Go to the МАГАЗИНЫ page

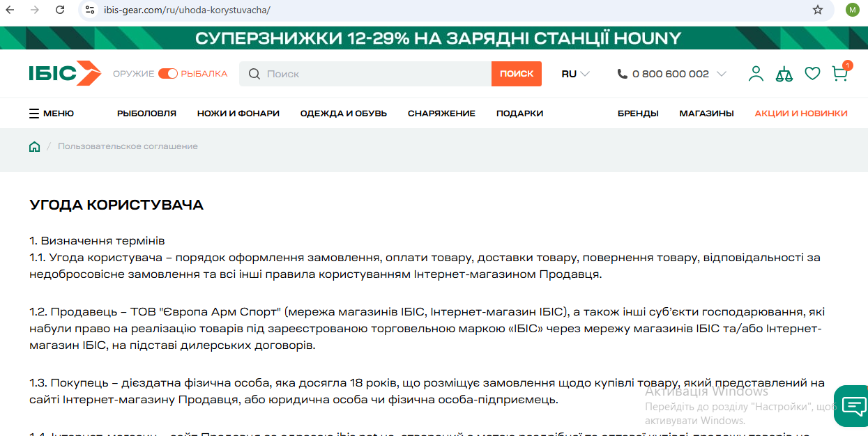click(706, 114)
